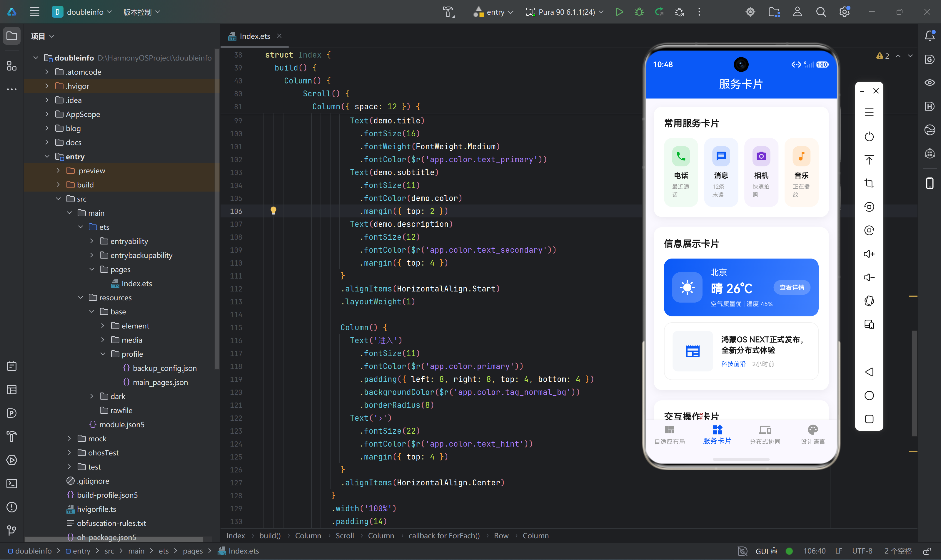
Task: Expand the mock folder
Action: click(69, 438)
